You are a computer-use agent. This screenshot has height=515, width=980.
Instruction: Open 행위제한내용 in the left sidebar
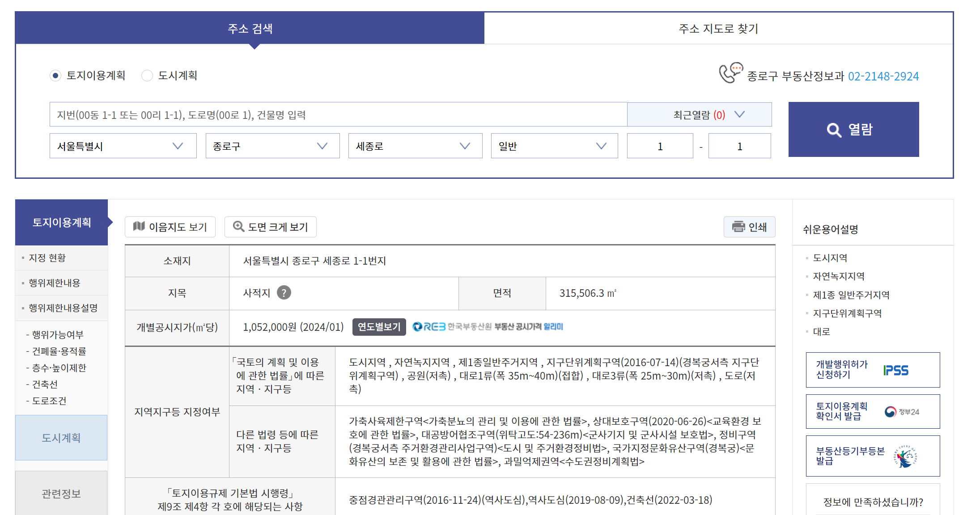pos(55,283)
